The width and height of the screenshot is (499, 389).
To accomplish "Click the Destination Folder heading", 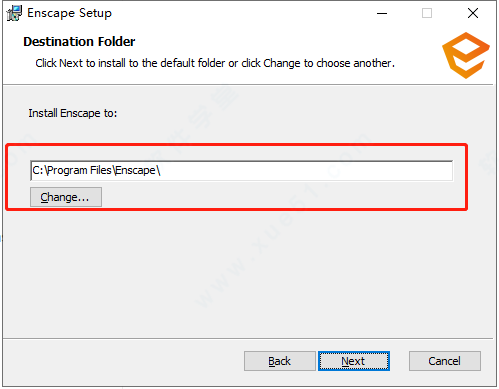I will pyautogui.click(x=79, y=42).
